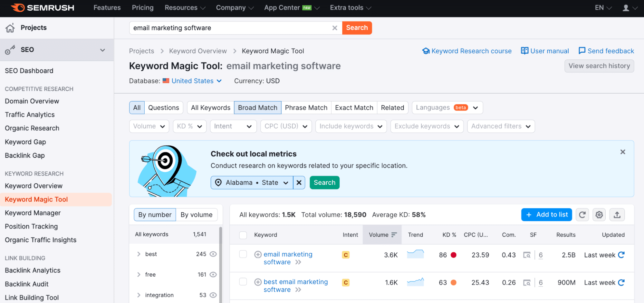The image size is (644, 303).
Task: Refresh the best email marketing software row
Action: click(x=621, y=283)
